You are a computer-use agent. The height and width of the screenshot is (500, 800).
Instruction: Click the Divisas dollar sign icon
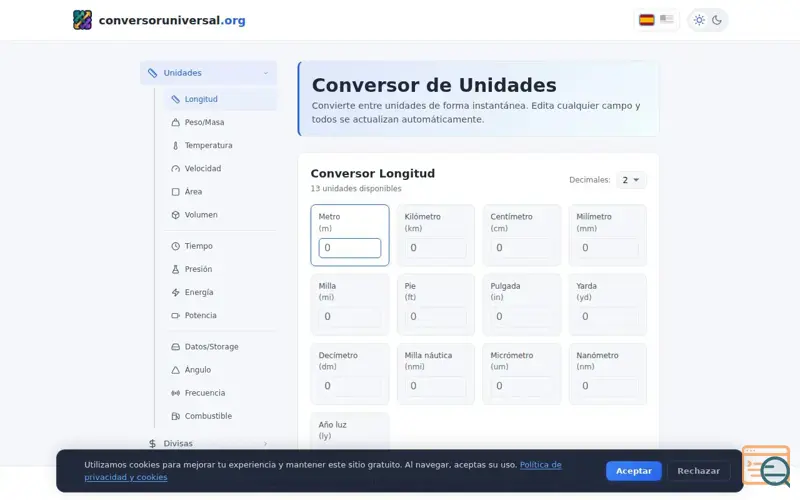click(152, 443)
